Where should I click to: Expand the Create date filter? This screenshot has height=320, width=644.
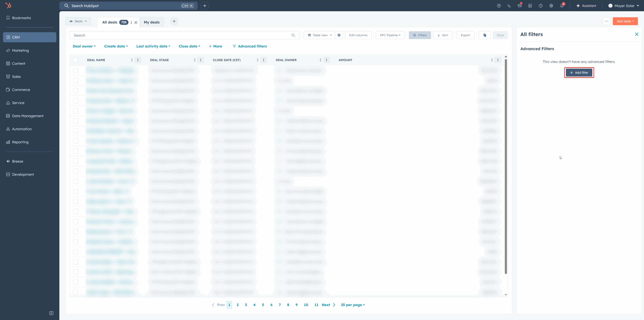[116, 46]
